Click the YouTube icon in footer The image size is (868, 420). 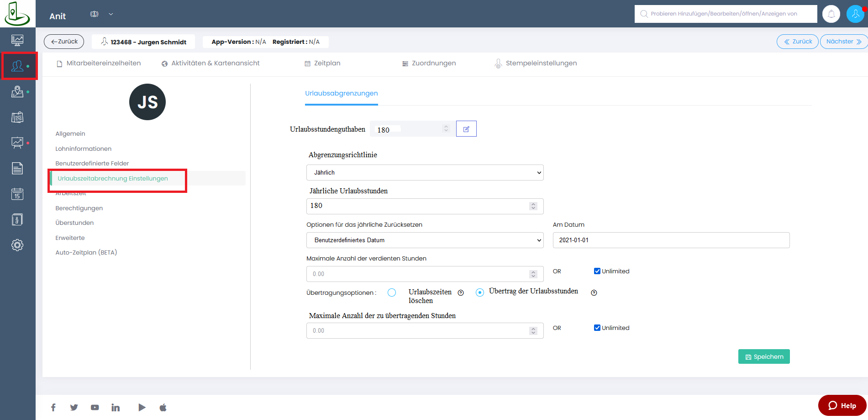(95, 407)
